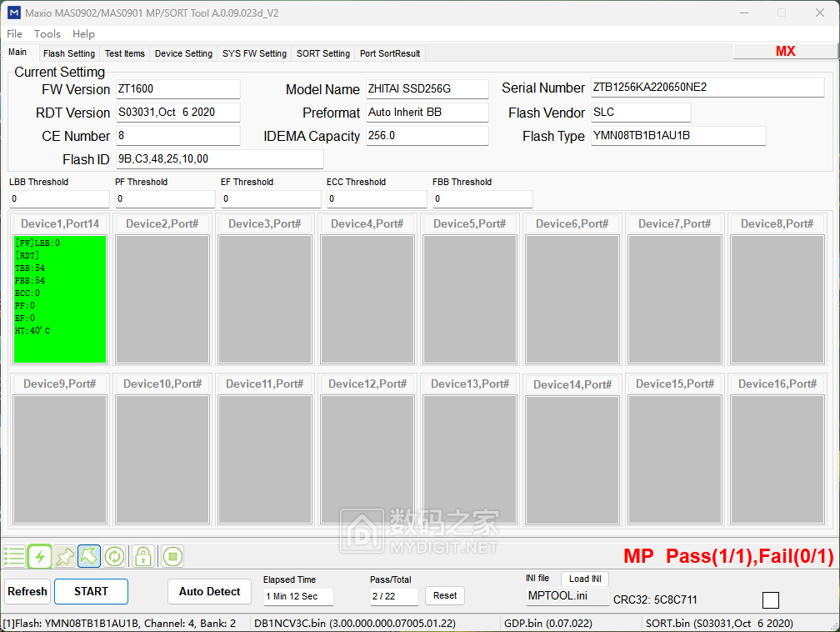This screenshot has width=840, height=632.
Task: Select the Device9 slot panel
Action: tap(60, 459)
